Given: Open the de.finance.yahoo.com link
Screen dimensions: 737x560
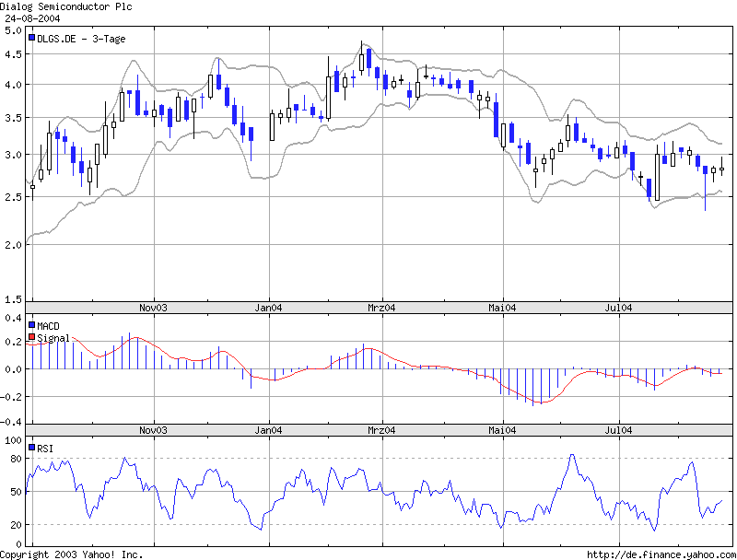Looking at the screenshot, I should click(x=660, y=554).
